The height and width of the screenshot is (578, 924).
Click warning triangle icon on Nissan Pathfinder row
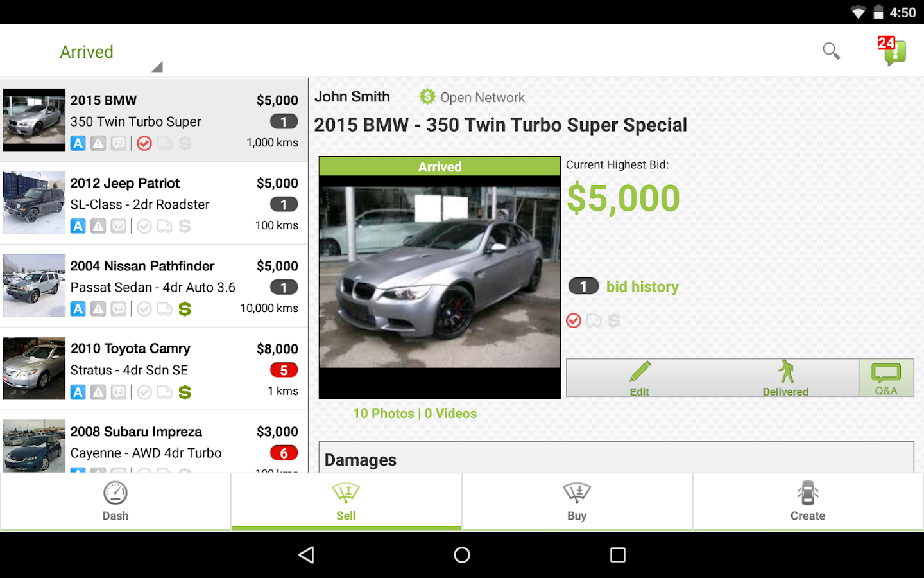(x=98, y=309)
